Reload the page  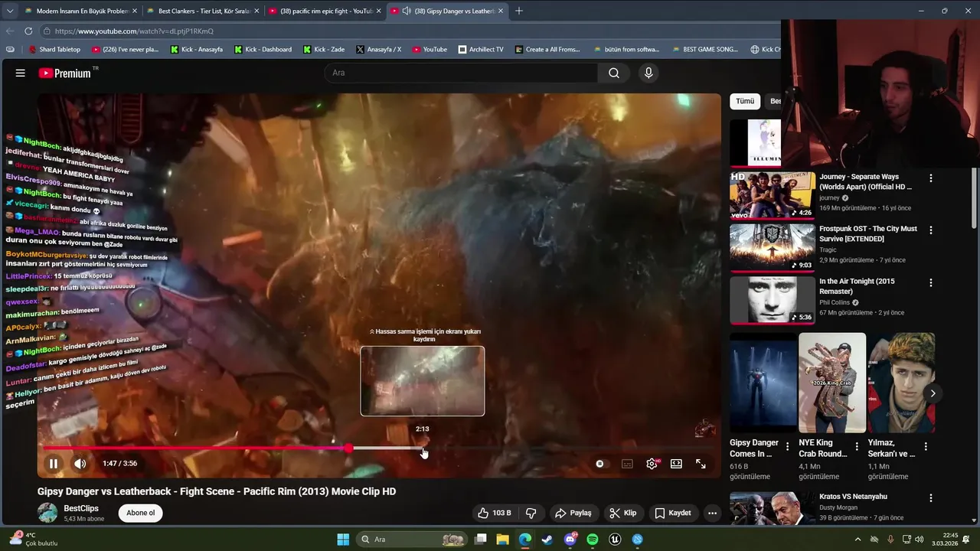28,31
